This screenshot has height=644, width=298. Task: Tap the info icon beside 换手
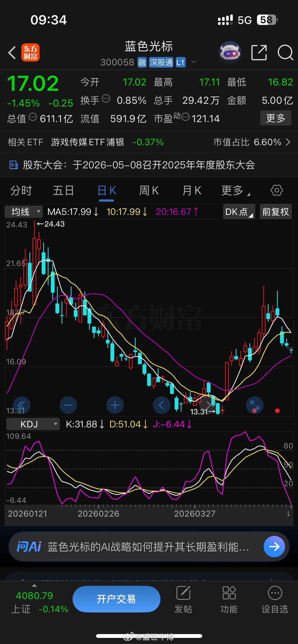106,98
